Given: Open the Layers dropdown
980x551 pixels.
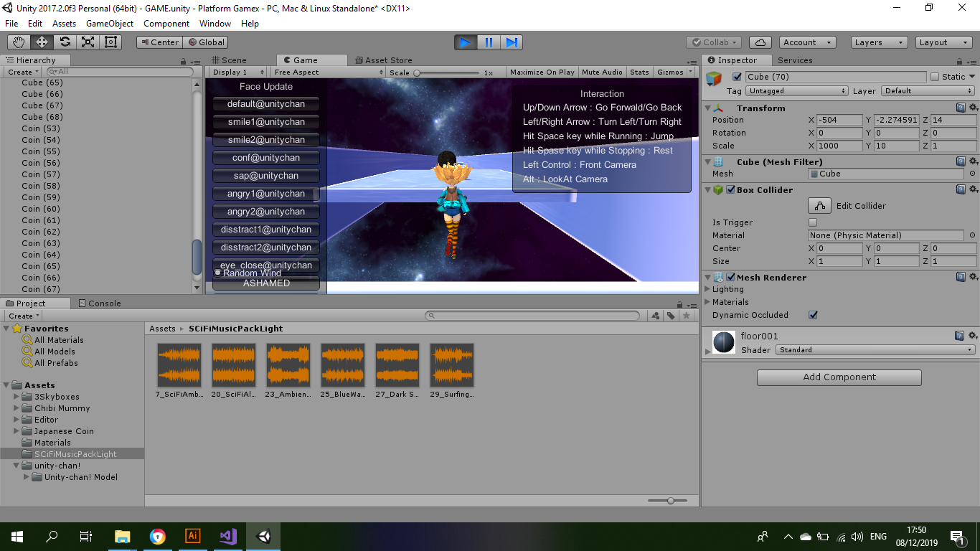Looking at the screenshot, I should click(880, 42).
